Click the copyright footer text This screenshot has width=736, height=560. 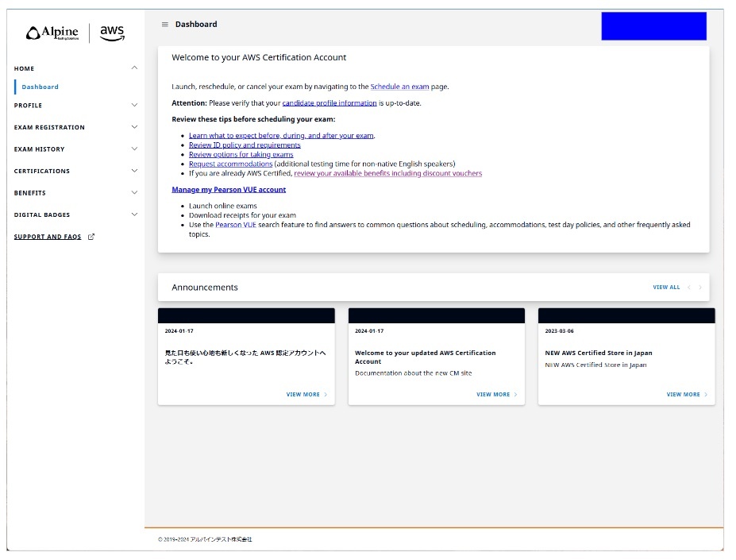[205, 539]
